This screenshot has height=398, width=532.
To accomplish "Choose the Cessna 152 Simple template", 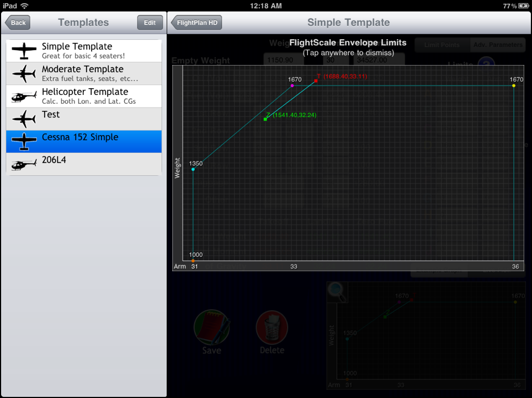I will coord(84,142).
